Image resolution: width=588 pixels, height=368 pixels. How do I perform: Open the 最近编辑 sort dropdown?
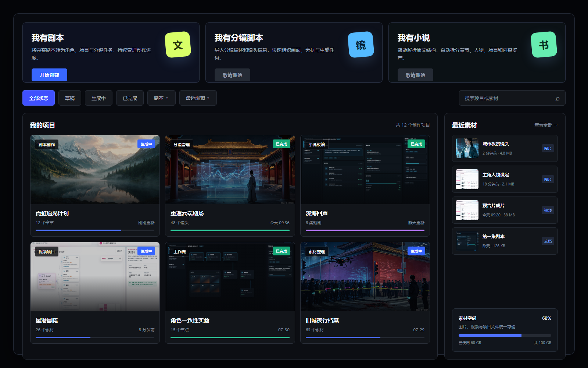click(x=198, y=98)
